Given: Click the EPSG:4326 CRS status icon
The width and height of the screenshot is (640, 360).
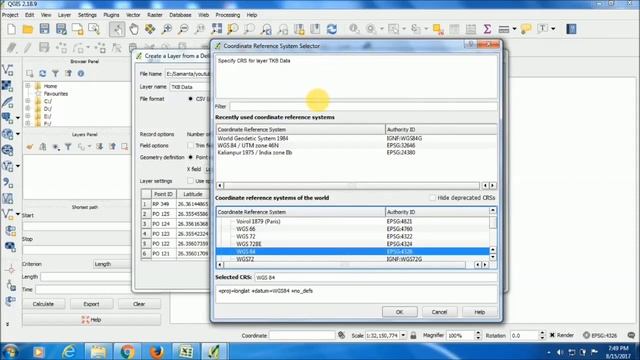Looking at the screenshot, I should click(600, 335).
